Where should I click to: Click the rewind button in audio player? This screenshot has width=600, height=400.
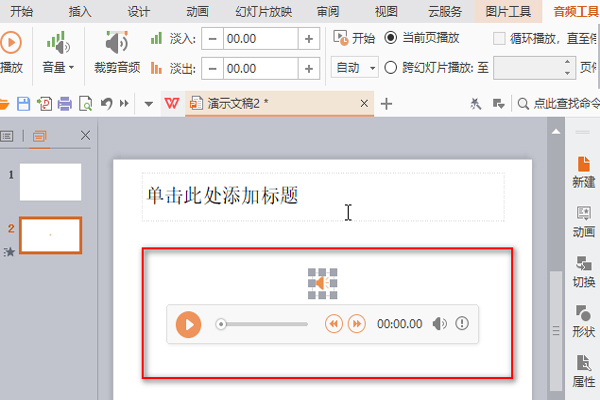tap(334, 324)
